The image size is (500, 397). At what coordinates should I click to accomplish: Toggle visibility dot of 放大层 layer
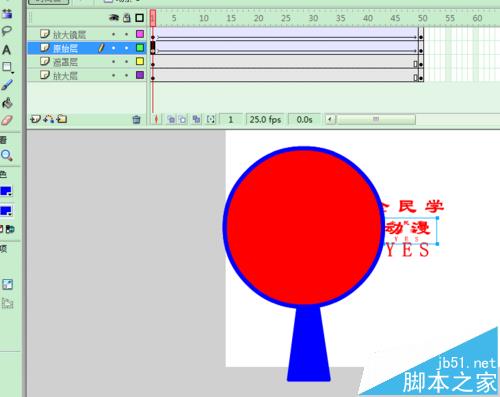pos(114,75)
